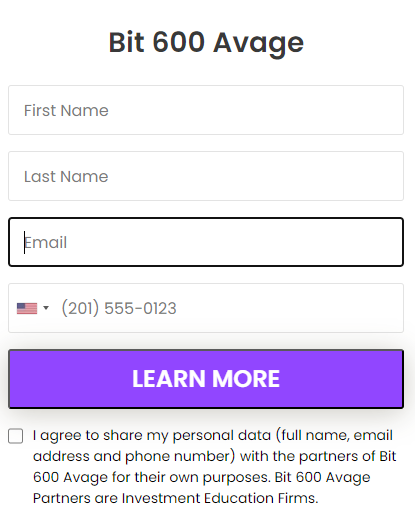This screenshot has height=518, width=415.
Task: Click the purple LEARN MORE label
Action: (x=206, y=379)
